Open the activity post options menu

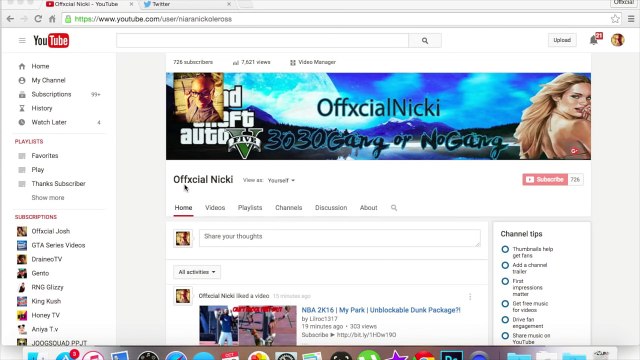[470, 297]
